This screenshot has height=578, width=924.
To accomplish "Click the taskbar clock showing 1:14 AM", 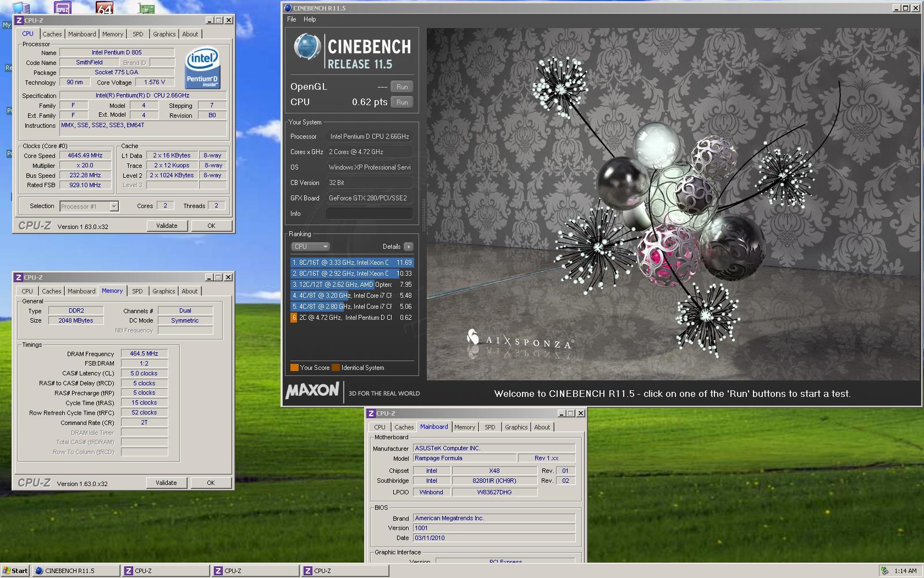I will pos(905,571).
